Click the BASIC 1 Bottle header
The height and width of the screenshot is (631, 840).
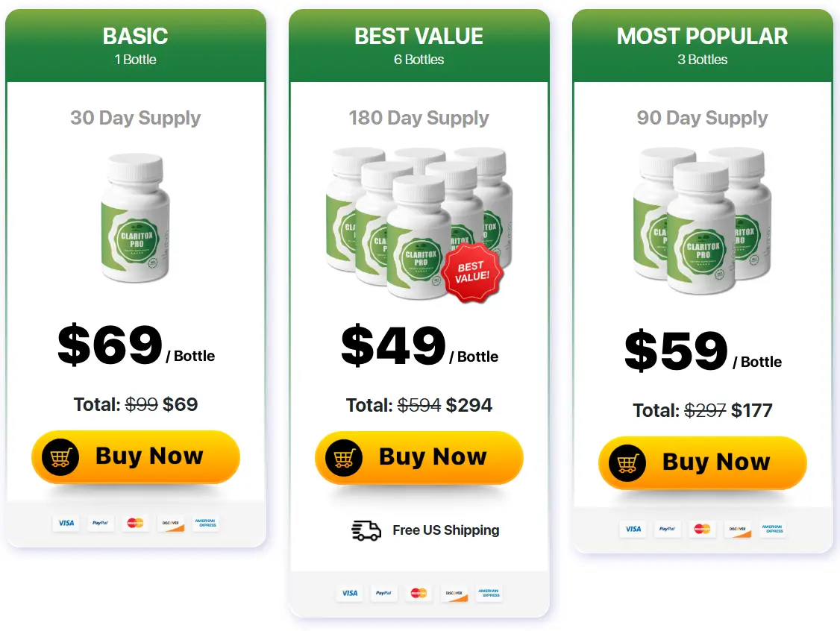136,45
